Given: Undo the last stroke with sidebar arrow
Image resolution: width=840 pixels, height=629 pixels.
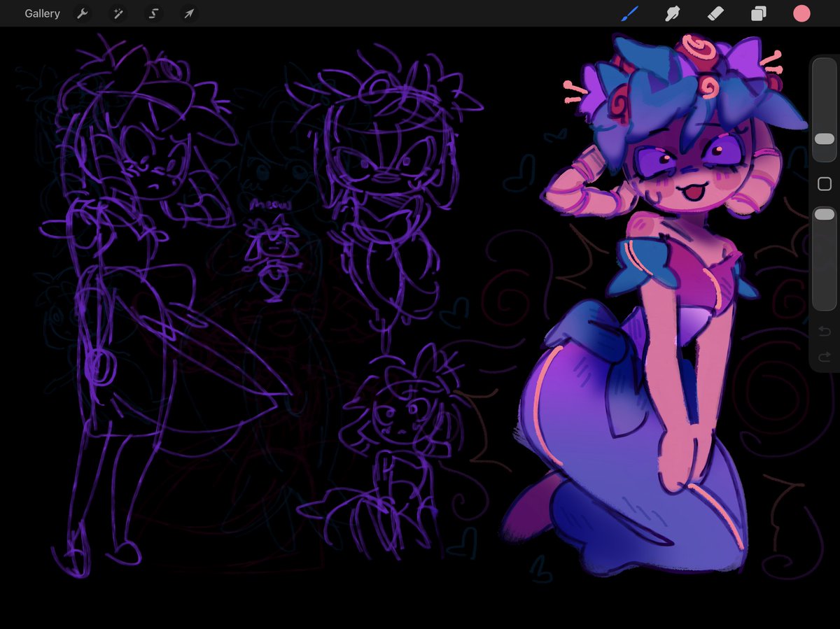Looking at the screenshot, I should 824,331.
